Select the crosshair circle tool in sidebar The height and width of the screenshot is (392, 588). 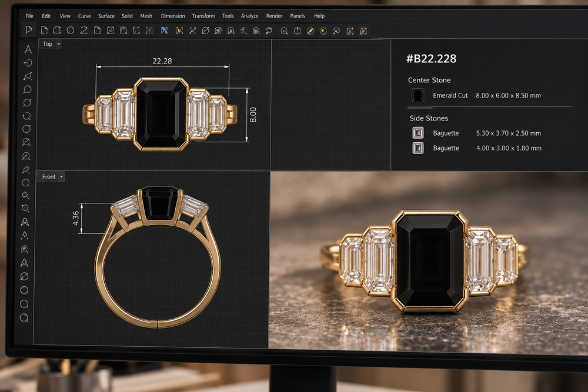28,62
